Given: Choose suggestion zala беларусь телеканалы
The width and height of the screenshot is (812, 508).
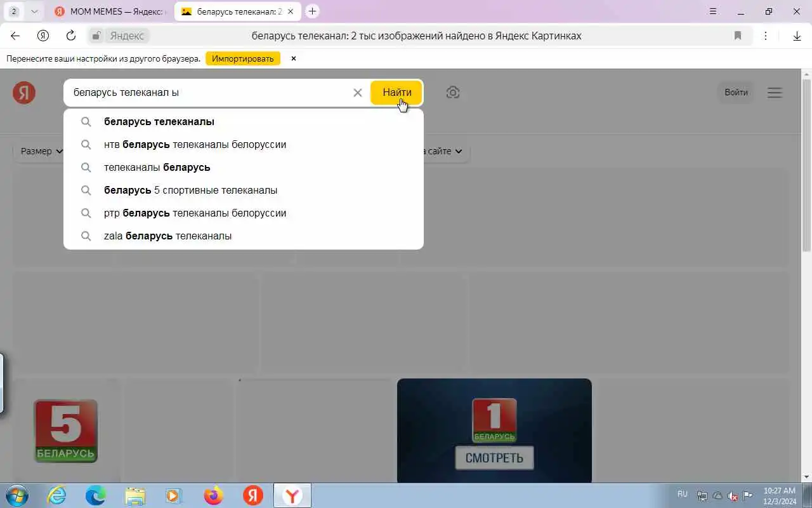Looking at the screenshot, I should click(x=244, y=236).
